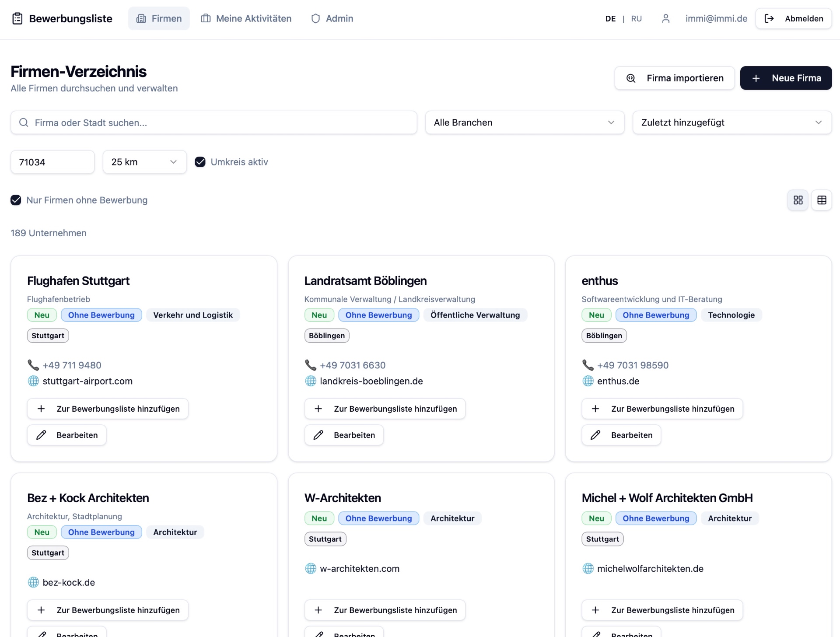Image resolution: width=840 pixels, height=637 pixels.
Task: Switch to table view icon
Action: tap(822, 200)
